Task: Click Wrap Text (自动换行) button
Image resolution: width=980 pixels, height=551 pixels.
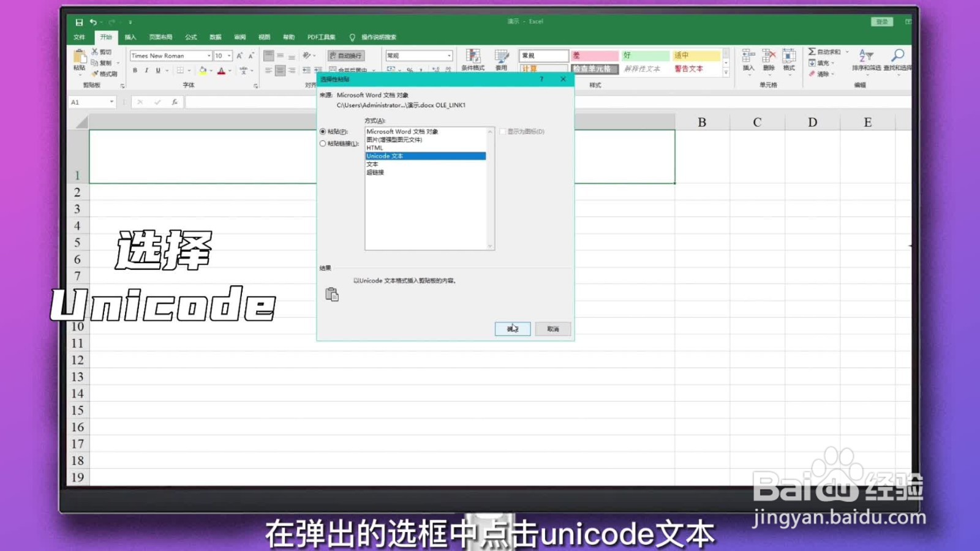Action: 346,56
